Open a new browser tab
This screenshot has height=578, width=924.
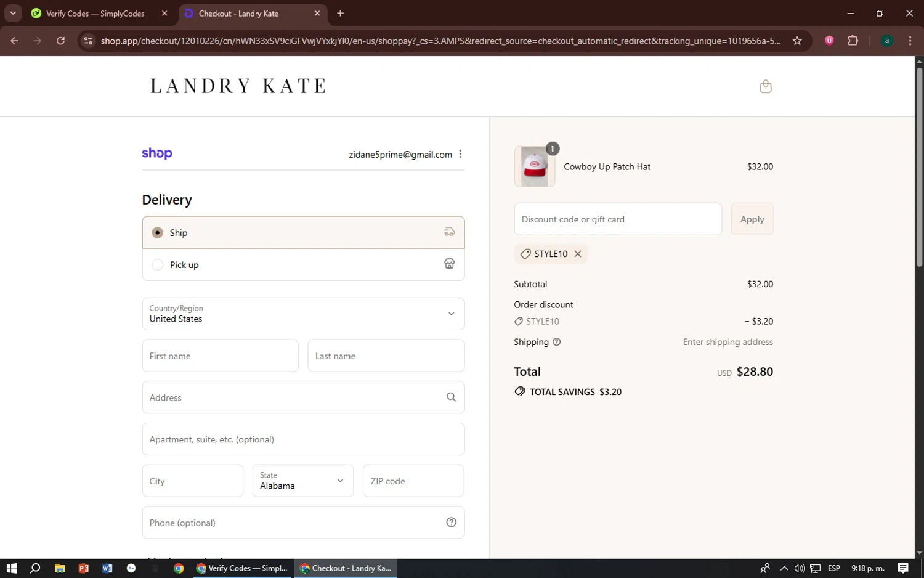340,14
